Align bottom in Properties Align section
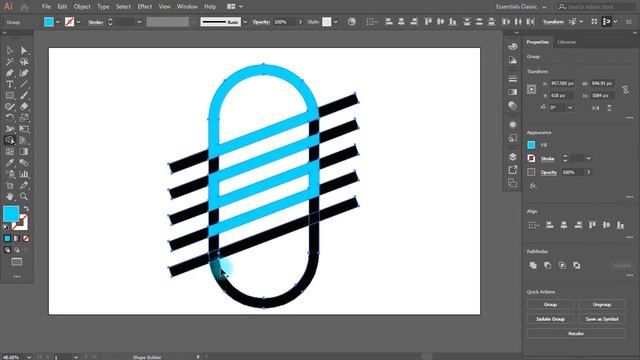Screen dimensions: 640x360 [620, 225]
